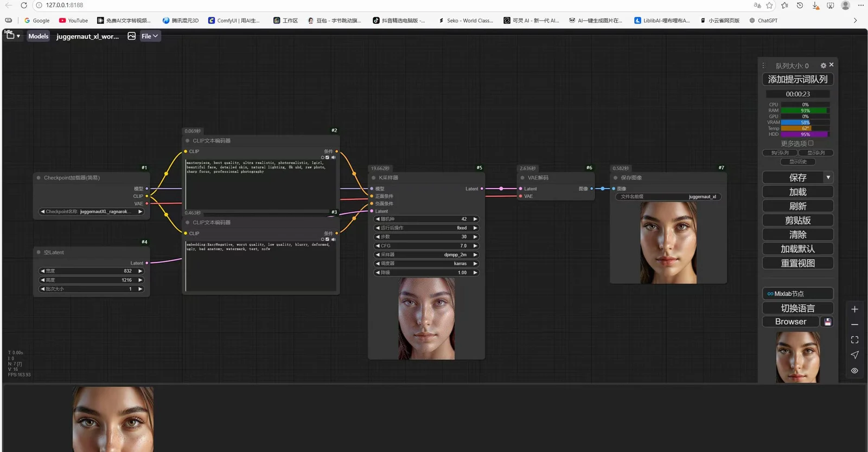
Task: Click the floppy disk icon beside Browser
Action: [x=828, y=321]
